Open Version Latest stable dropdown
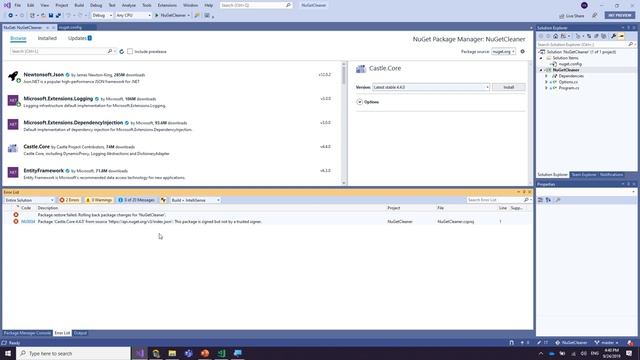The height and width of the screenshot is (360, 640). point(431,87)
